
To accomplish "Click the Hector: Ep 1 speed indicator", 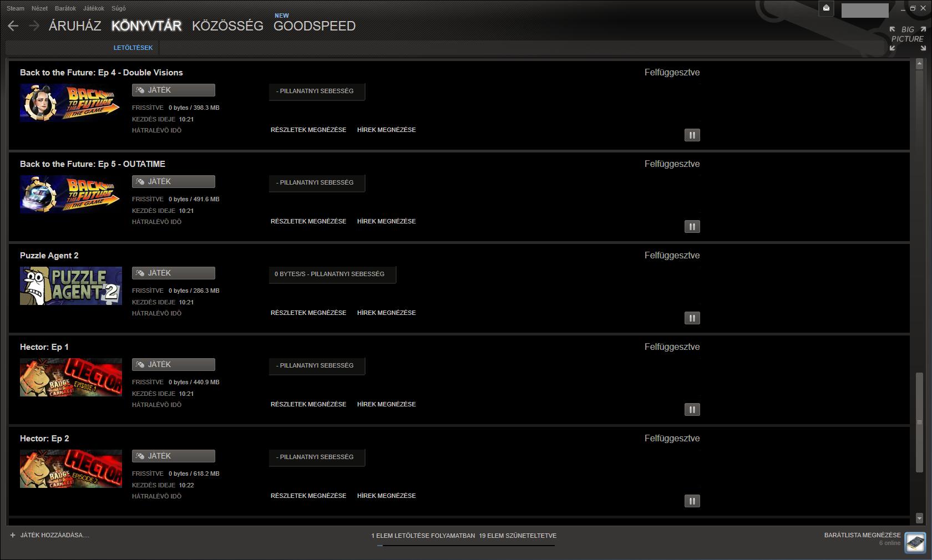I will click(x=317, y=366).
